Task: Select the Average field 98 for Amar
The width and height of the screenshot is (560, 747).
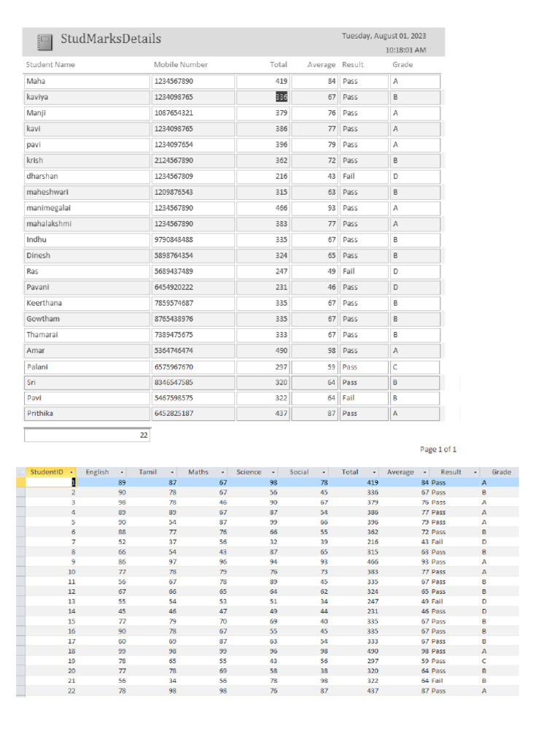Action: pos(314,351)
